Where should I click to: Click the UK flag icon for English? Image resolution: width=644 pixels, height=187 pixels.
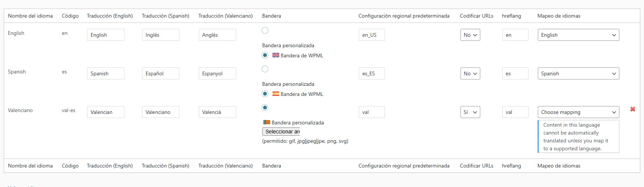[x=276, y=55]
